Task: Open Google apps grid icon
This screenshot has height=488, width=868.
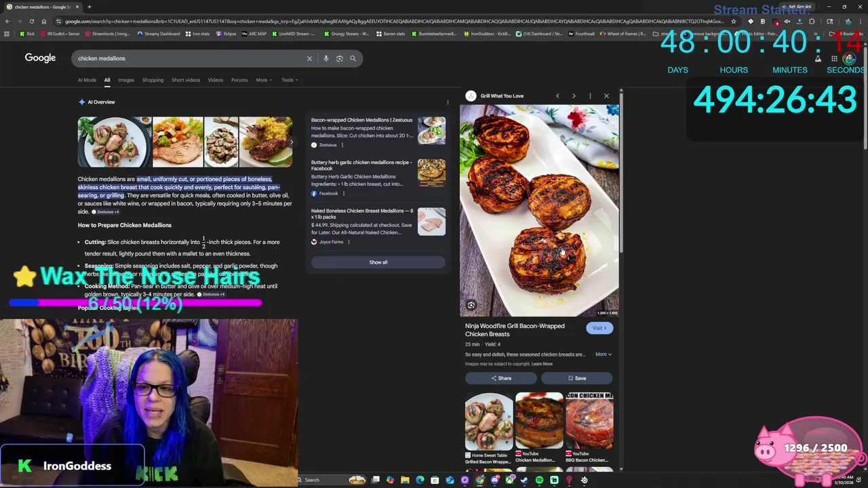Action: click(834, 58)
